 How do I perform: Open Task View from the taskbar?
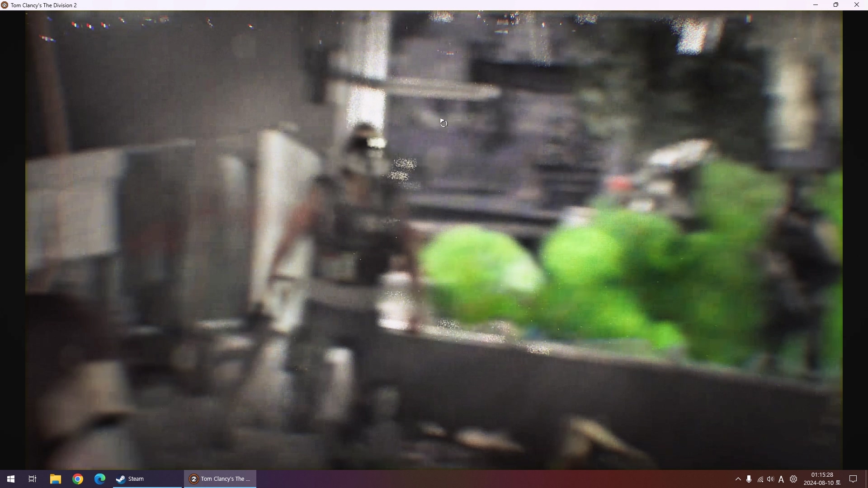(x=33, y=479)
